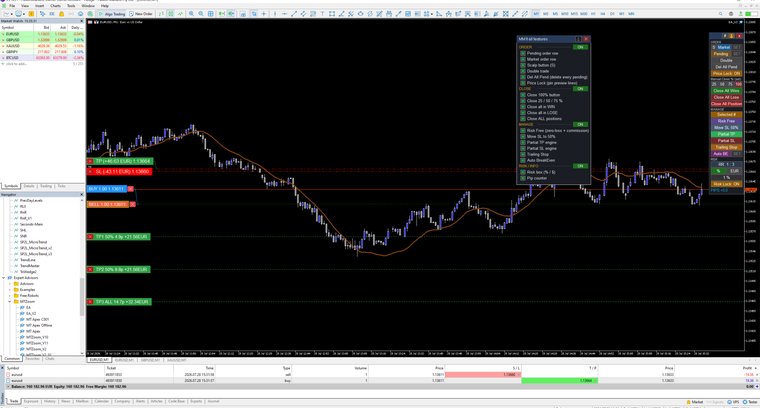Screen dimensions: 760x408
Task: Collapse the Expert Advisors tree node
Action: (x=4, y=278)
